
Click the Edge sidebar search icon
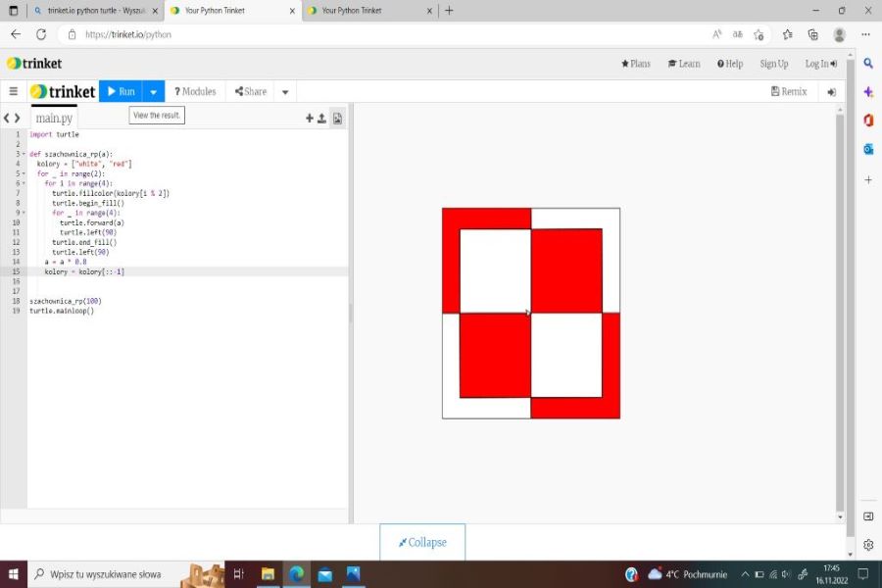(868, 64)
